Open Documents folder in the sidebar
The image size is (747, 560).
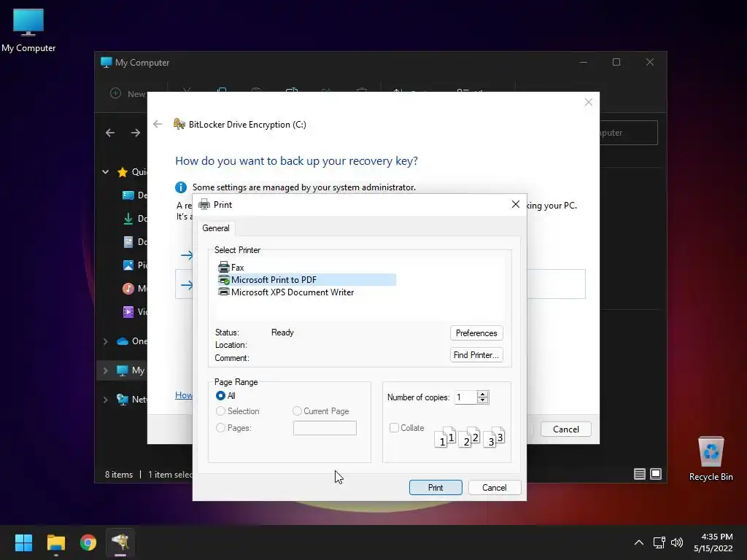(135, 242)
